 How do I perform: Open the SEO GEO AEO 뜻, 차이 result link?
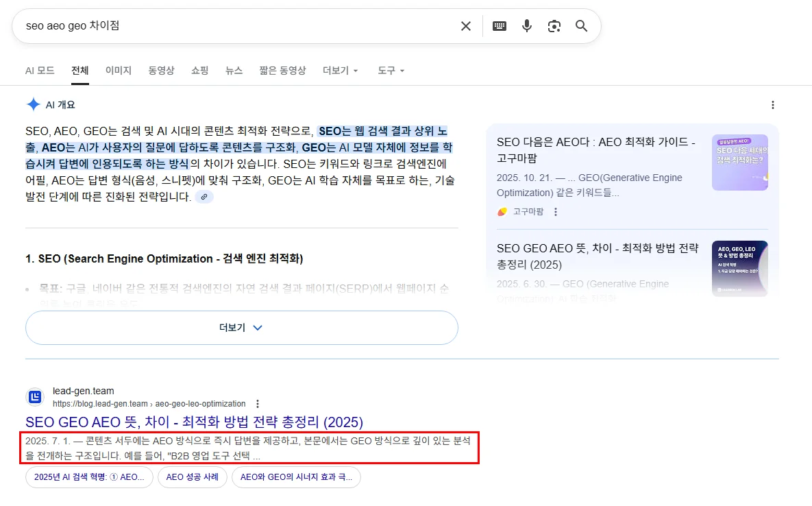pyautogui.click(x=193, y=422)
